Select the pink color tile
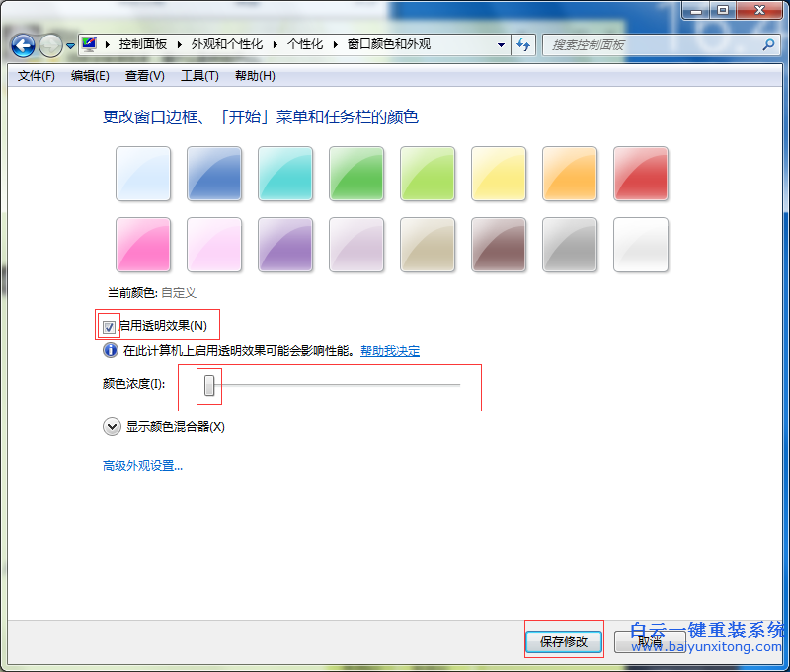The height and width of the screenshot is (672, 790). pos(143,245)
